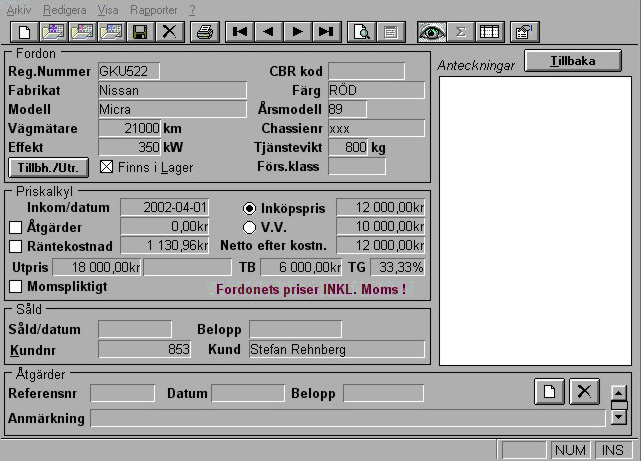
Task: Click the save (floppy disk) toolbar icon
Action: (140, 31)
